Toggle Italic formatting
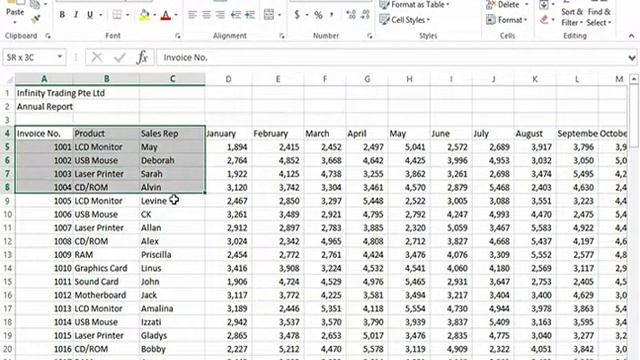This screenshot has width=640, height=360. [x=76, y=15]
